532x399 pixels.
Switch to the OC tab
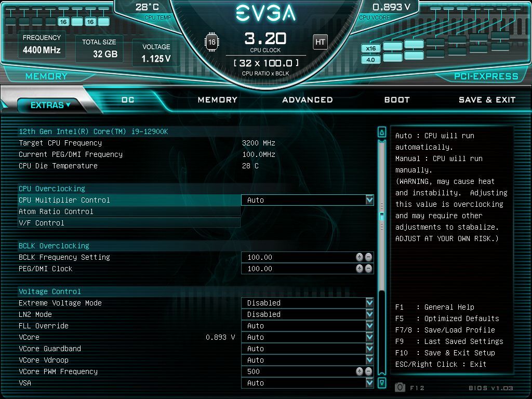pos(128,100)
